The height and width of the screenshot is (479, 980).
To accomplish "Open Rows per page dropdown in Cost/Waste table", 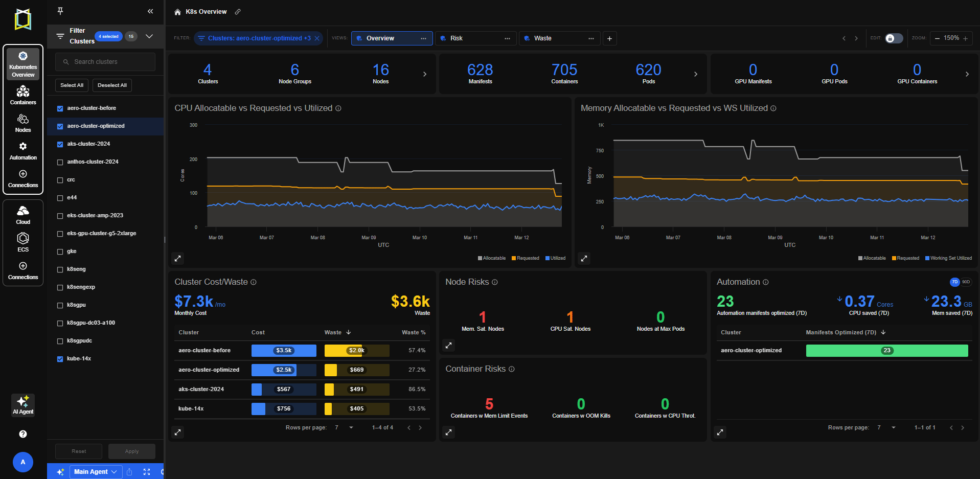I will coord(345,428).
